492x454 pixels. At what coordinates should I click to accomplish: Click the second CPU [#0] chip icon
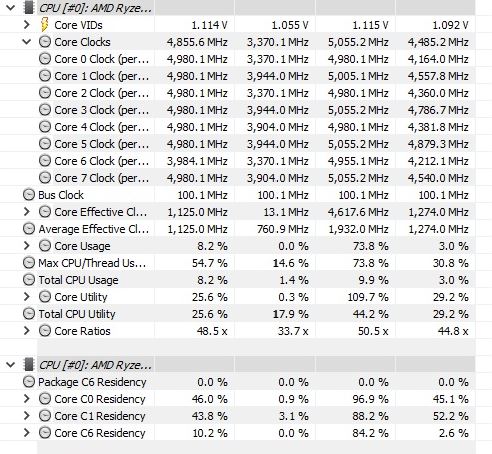pos(29,365)
